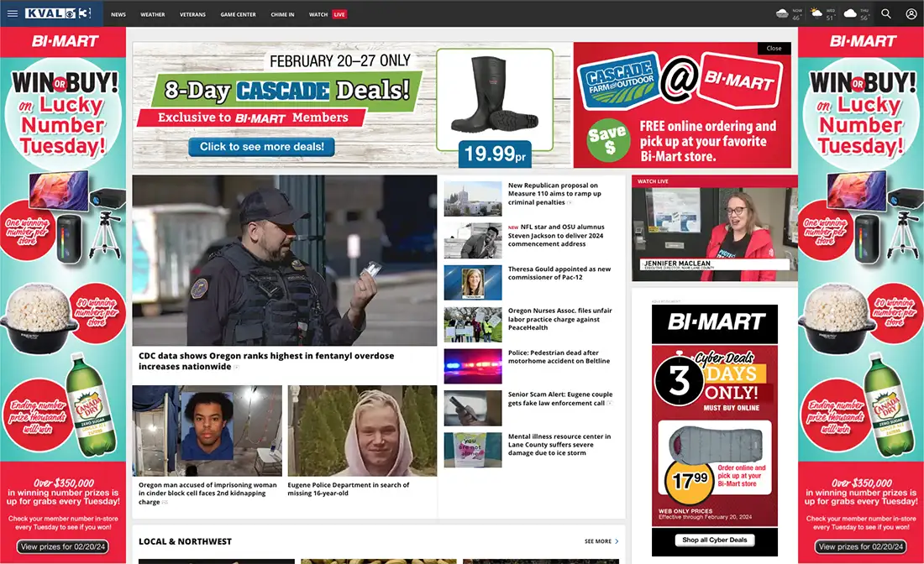The height and width of the screenshot is (564, 924).
Task: Open the fentanyl overdose story photo
Action: [x=285, y=260]
